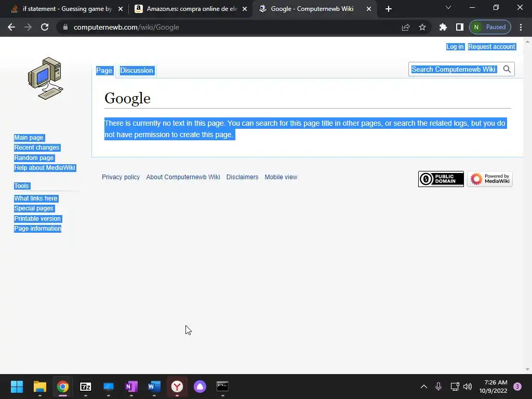The height and width of the screenshot is (399, 532).
Task: Click the page vertical scrollbar
Action: tap(527, 206)
